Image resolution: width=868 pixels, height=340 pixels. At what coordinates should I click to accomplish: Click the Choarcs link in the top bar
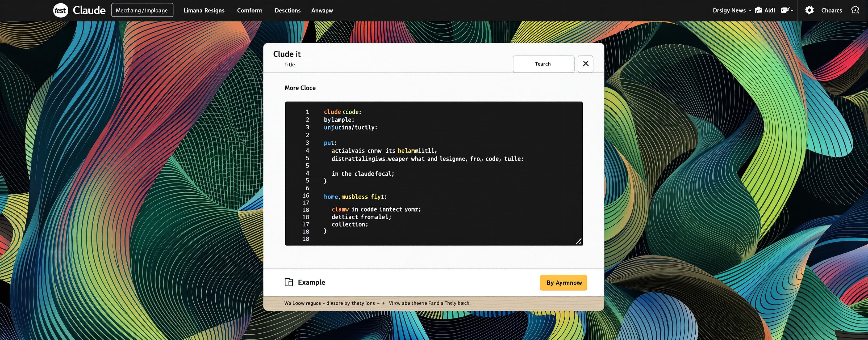831,10
